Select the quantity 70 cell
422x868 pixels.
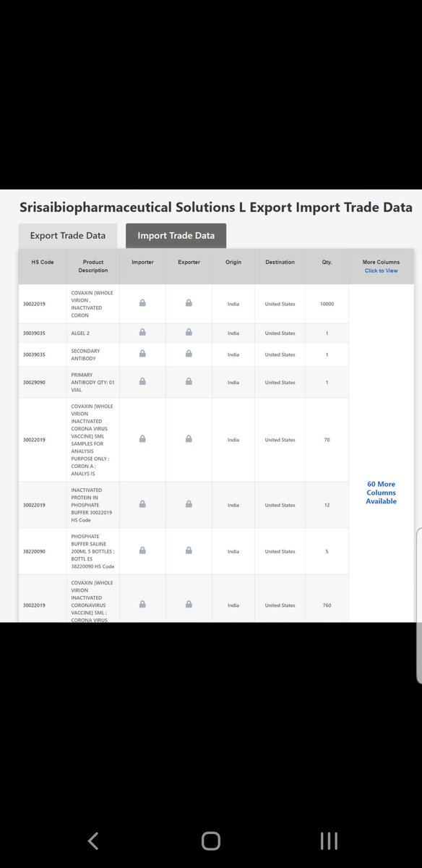(x=327, y=440)
